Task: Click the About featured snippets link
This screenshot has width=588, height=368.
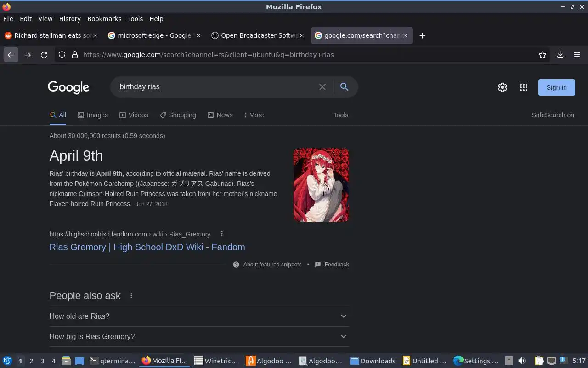Action: (272, 264)
